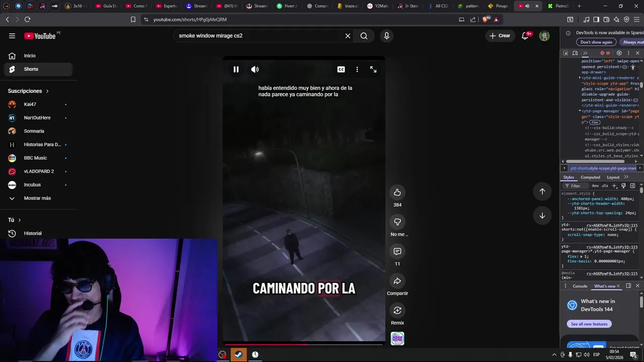Toggle .cls element classes panel
The height and width of the screenshot is (362, 644).
click(605, 186)
